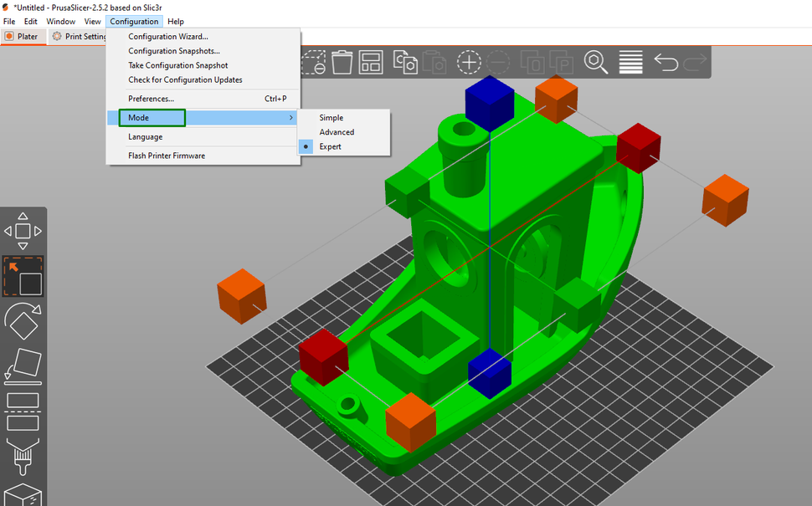The image size is (812, 506).
Task: Click the Undo arrow icon
Action: click(666, 62)
